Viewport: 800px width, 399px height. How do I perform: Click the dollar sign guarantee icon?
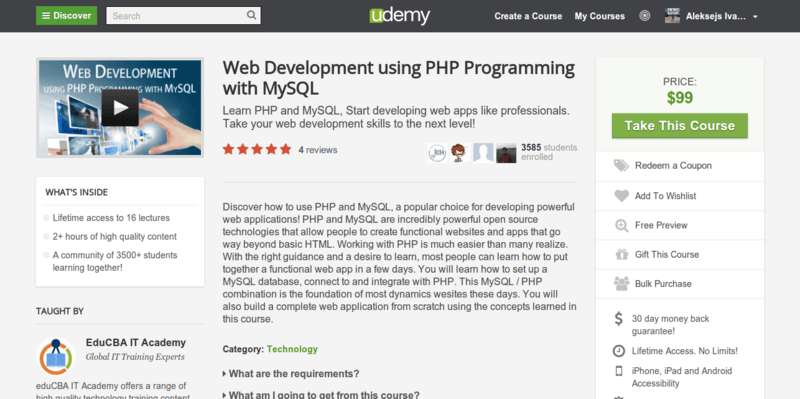[x=618, y=319]
